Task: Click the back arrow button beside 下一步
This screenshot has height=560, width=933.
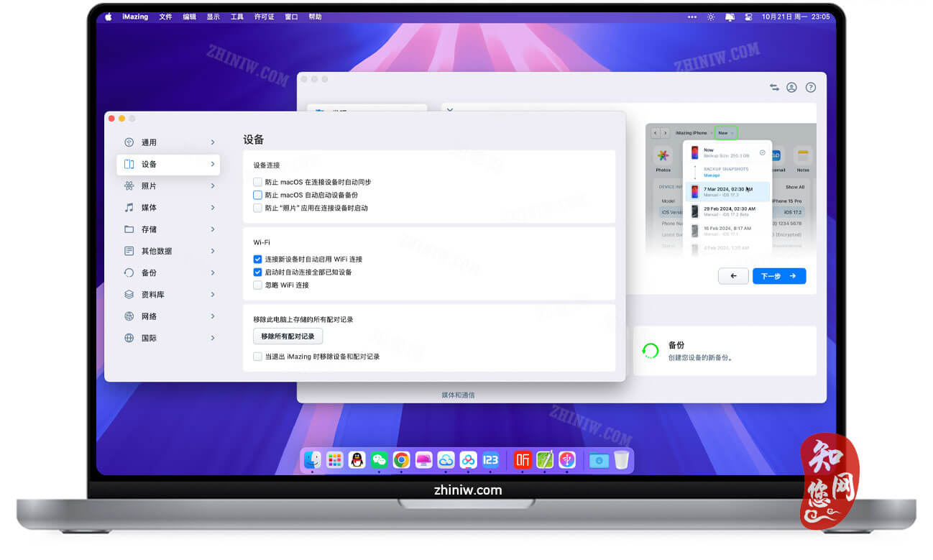Action: coord(733,276)
